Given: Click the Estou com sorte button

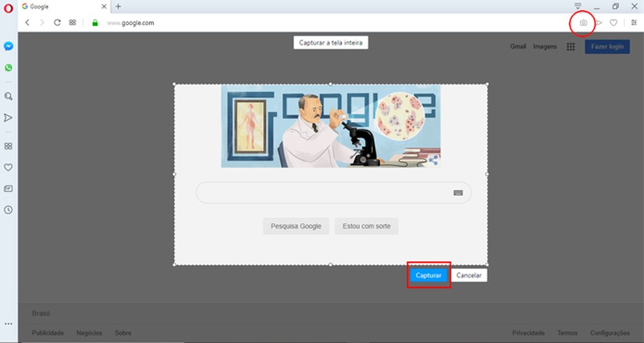Looking at the screenshot, I should click(367, 226).
